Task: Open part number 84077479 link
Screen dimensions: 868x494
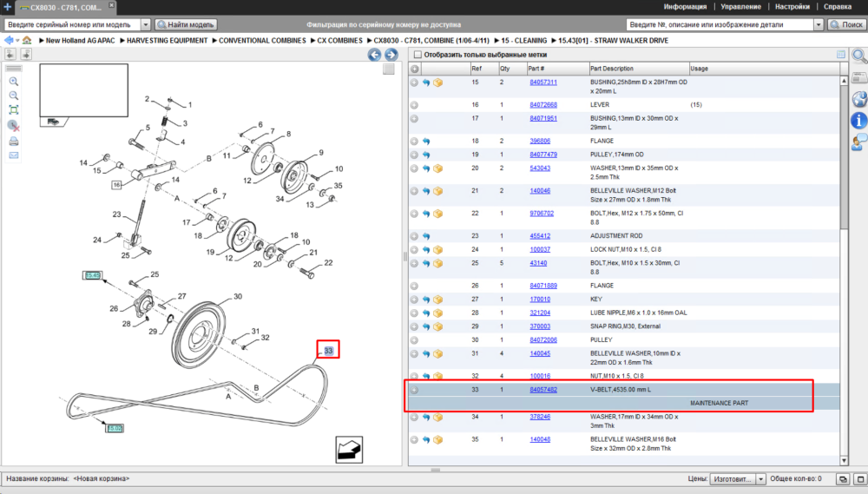Action: coord(543,155)
